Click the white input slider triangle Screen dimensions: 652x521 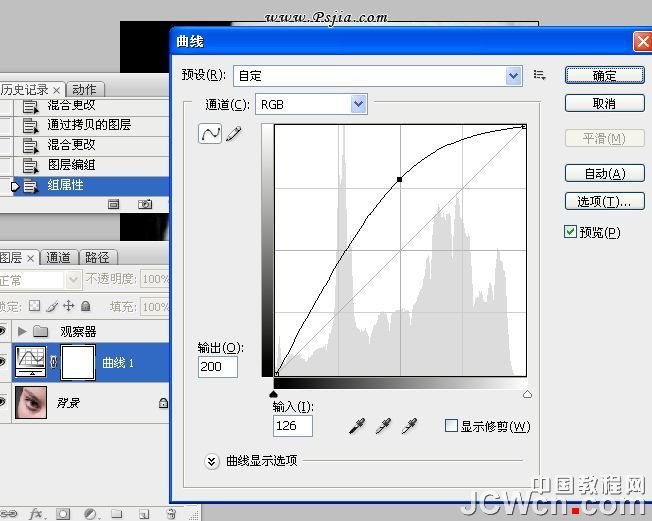(527, 394)
